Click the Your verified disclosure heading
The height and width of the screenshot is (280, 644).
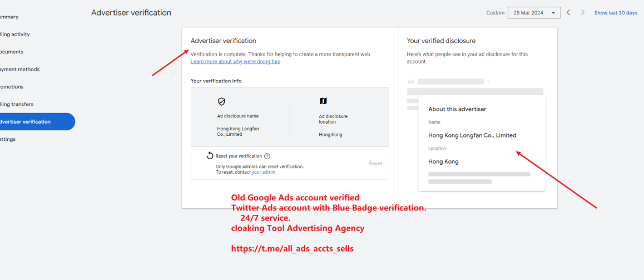441,41
